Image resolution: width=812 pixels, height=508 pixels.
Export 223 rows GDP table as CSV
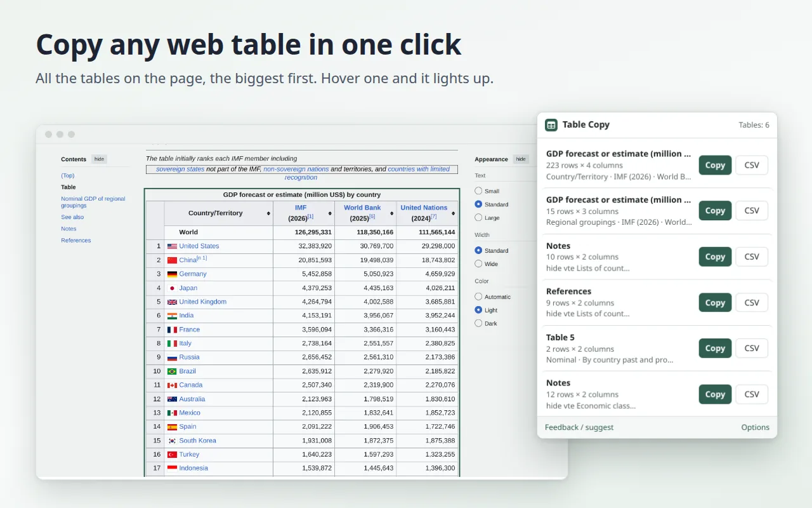(752, 165)
